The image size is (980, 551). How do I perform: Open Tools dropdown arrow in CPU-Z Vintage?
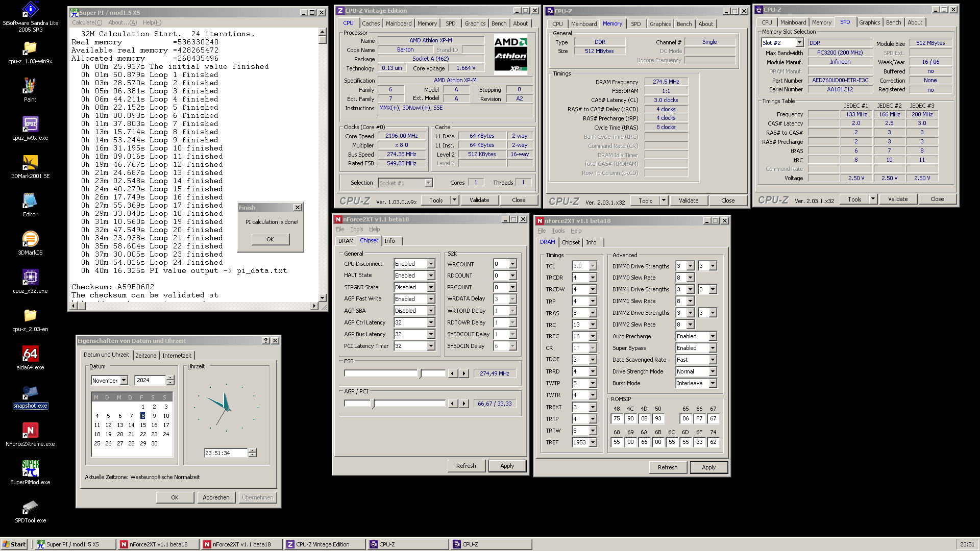point(454,200)
